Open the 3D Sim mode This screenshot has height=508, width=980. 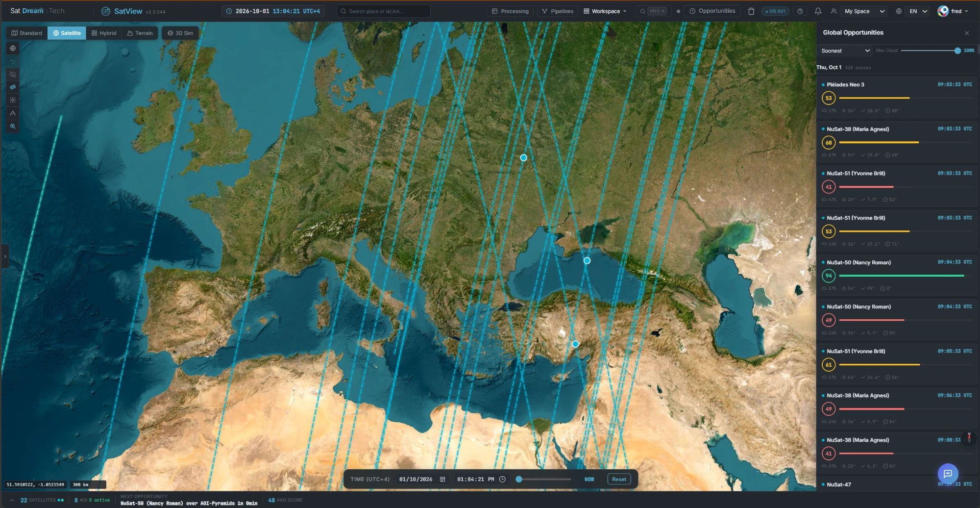point(180,33)
